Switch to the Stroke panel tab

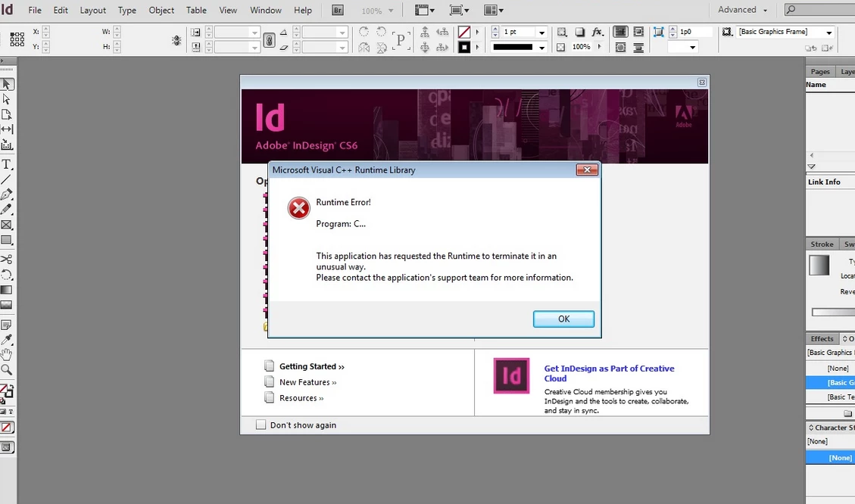click(821, 244)
